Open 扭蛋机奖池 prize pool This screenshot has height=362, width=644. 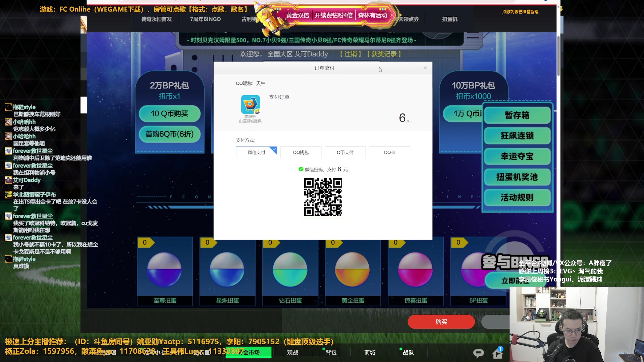(517, 177)
